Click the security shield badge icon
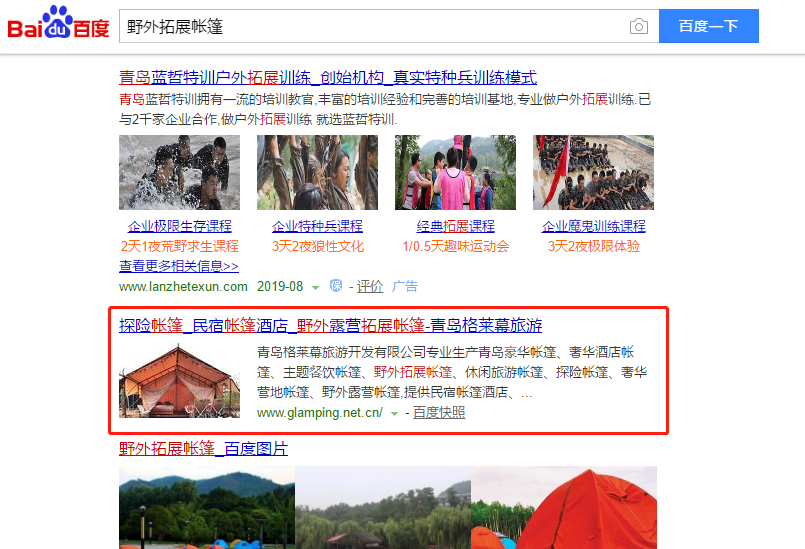This screenshot has width=805, height=549. pos(336,286)
